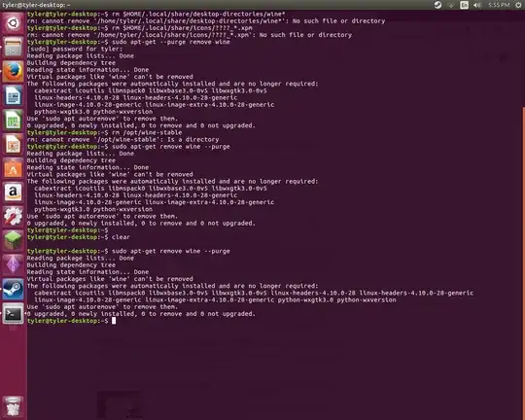Launch Firefox web browser

[13, 71]
